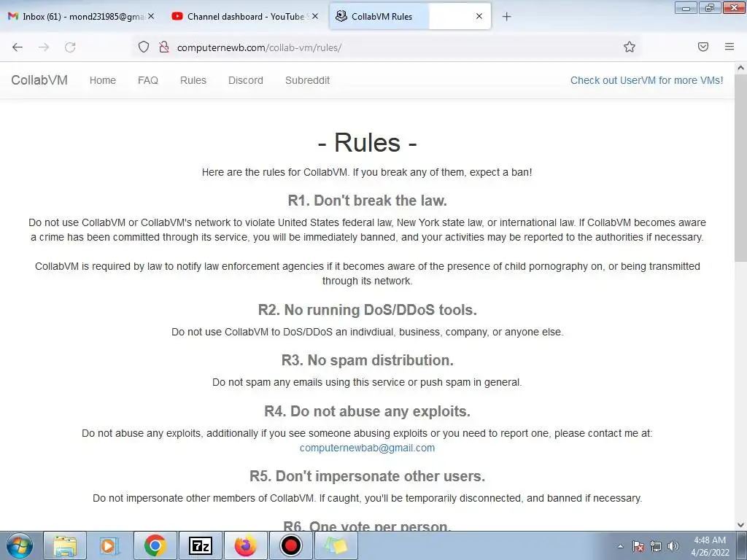Open the Sticky Notes taskbar icon
The height and width of the screenshot is (560, 747).
[336, 545]
